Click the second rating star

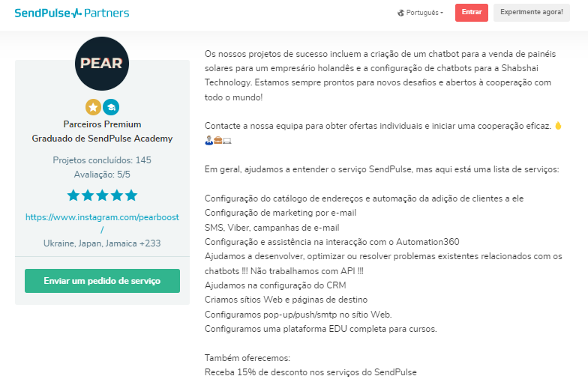(x=88, y=195)
